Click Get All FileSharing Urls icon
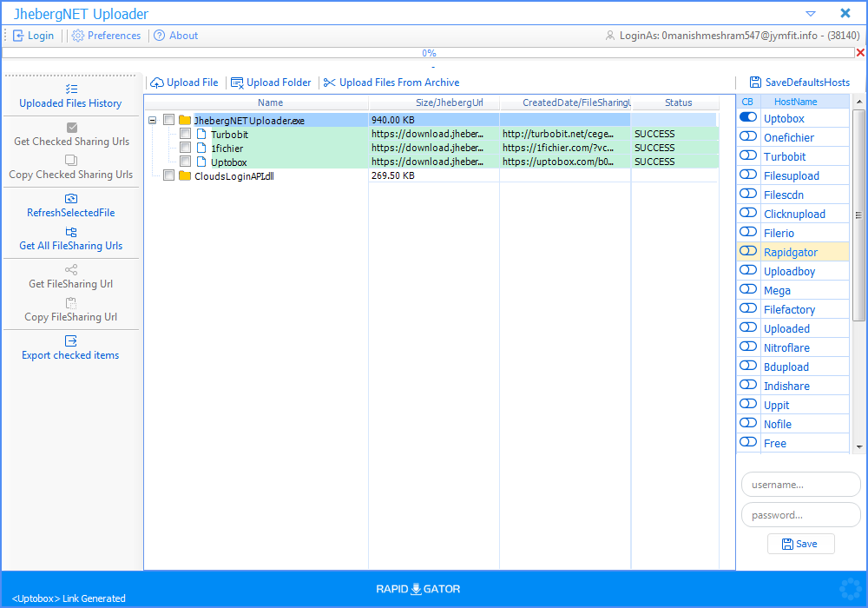Image resolution: width=868 pixels, height=608 pixels. (71, 231)
